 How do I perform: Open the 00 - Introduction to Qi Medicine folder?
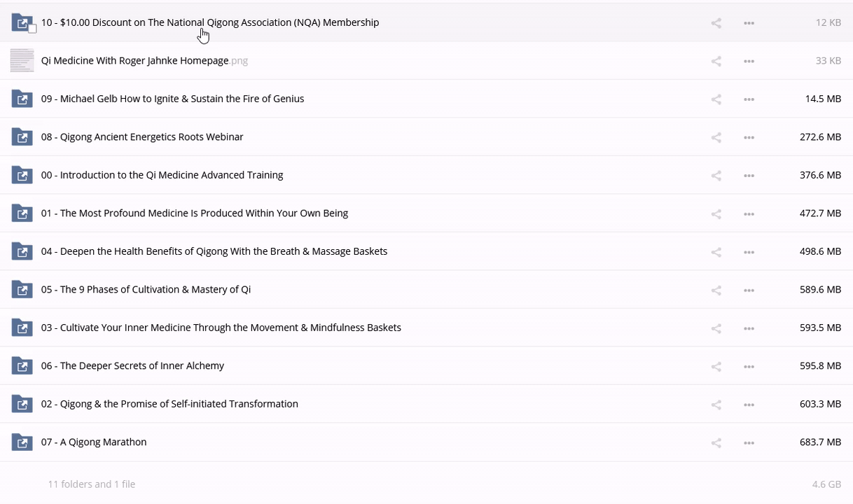pos(162,175)
